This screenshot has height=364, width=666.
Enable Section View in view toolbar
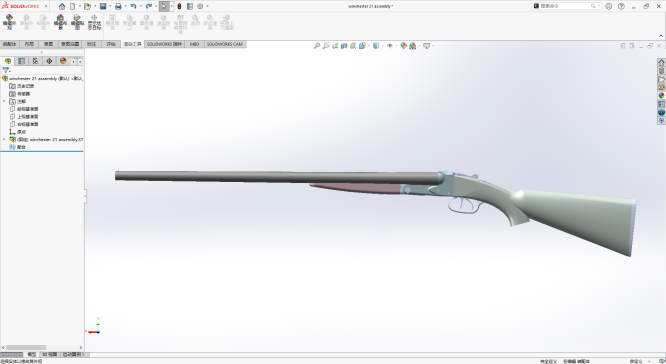pos(344,46)
